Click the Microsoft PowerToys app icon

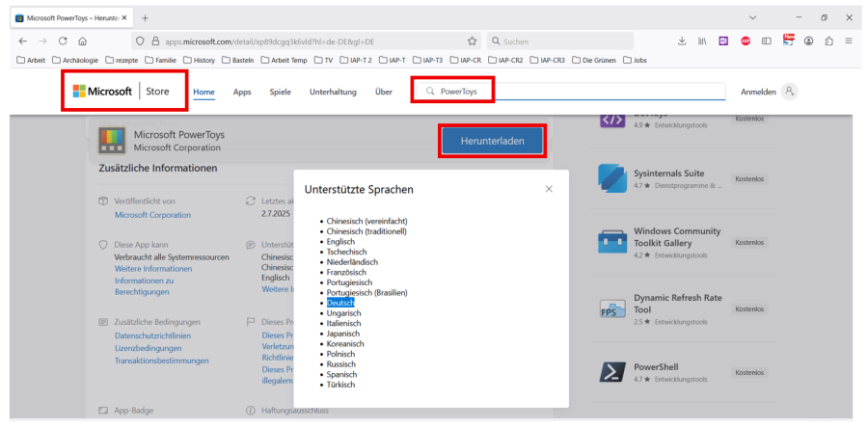point(112,141)
